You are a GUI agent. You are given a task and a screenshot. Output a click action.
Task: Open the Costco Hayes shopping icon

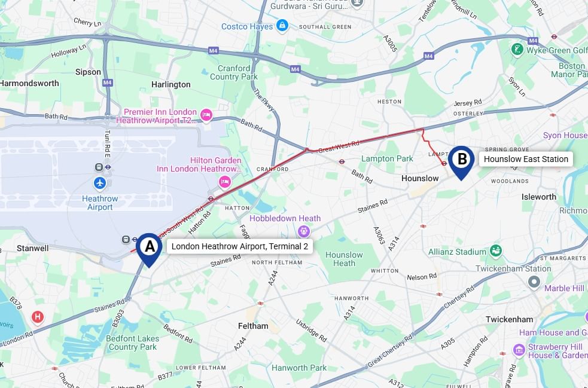[x=282, y=26]
